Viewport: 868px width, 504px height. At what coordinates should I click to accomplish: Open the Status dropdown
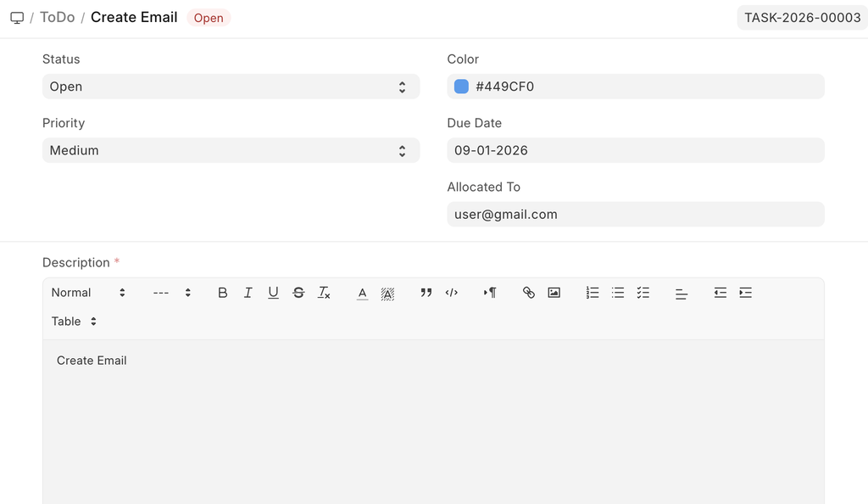[231, 87]
